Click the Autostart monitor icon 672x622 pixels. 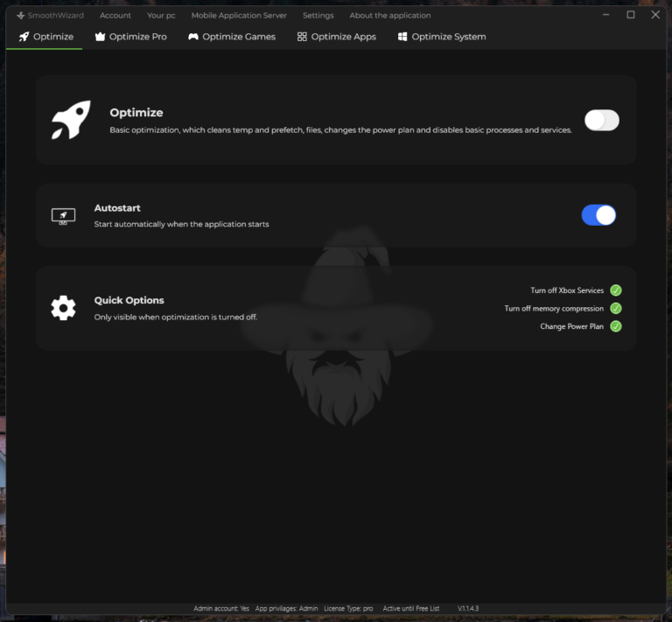coord(63,215)
